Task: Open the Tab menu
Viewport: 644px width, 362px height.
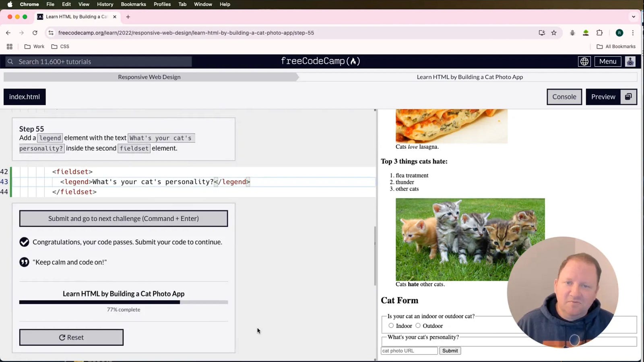Action: pos(182,4)
